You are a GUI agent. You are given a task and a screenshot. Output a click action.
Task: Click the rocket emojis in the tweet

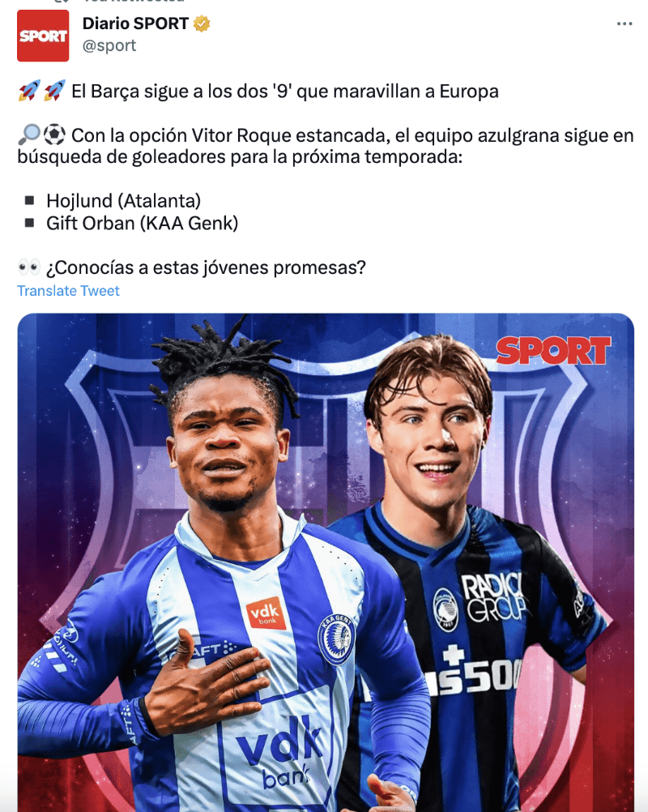coord(41,91)
